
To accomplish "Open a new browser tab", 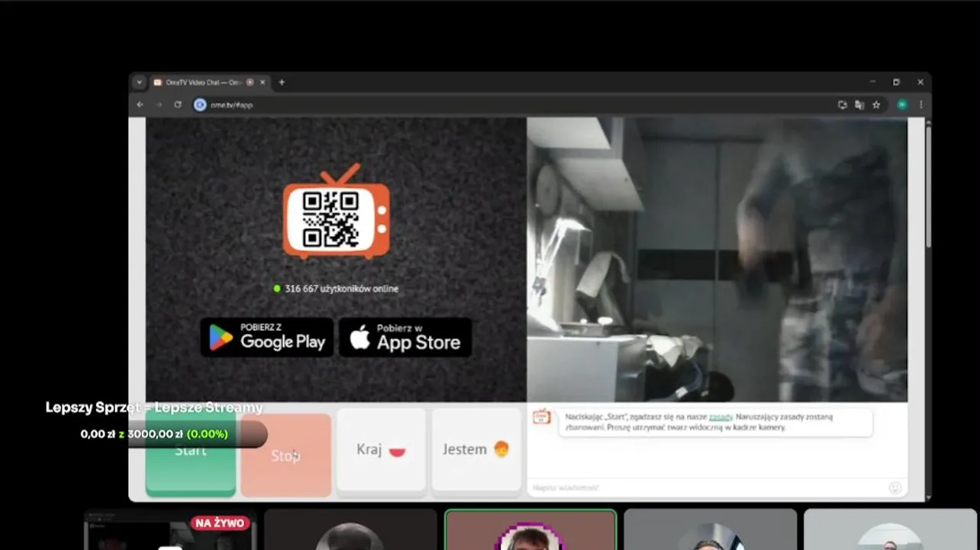I will 282,82.
